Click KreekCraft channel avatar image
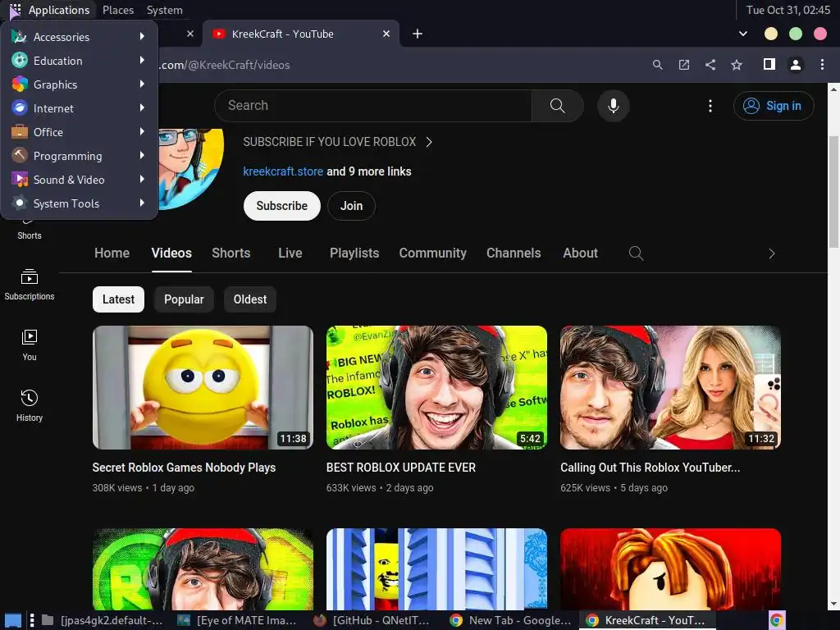This screenshot has height=630, width=840. pos(191,168)
